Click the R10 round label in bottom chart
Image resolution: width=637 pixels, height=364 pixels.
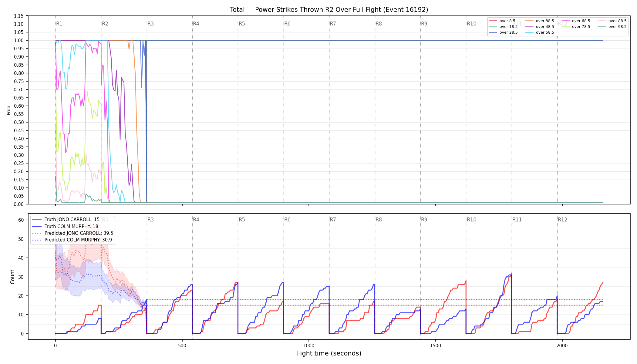click(x=471, y=220)
